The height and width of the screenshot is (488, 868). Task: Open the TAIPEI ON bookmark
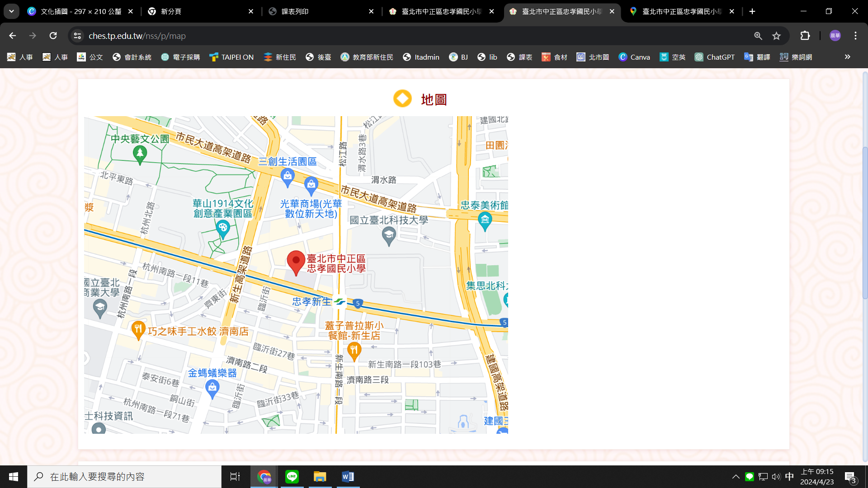(231, 57)
